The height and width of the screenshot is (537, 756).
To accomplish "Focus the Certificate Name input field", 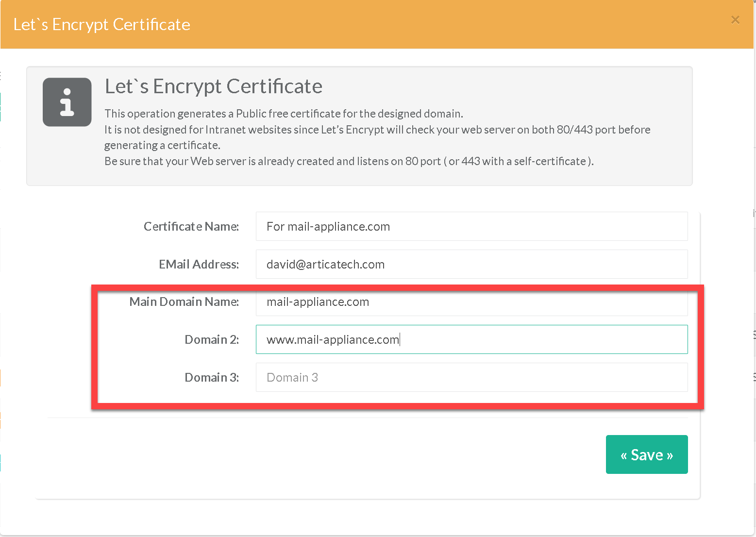I will 471,226.
